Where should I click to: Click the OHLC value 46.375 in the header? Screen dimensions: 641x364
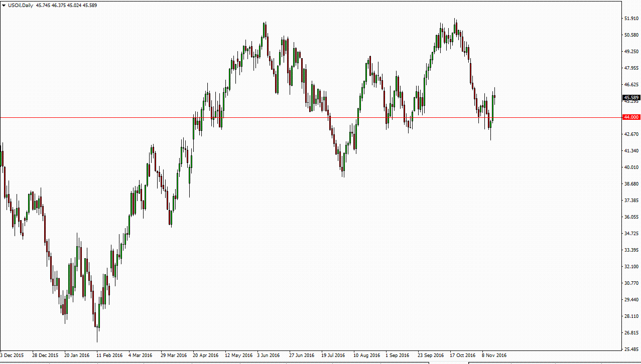[59, 5]
